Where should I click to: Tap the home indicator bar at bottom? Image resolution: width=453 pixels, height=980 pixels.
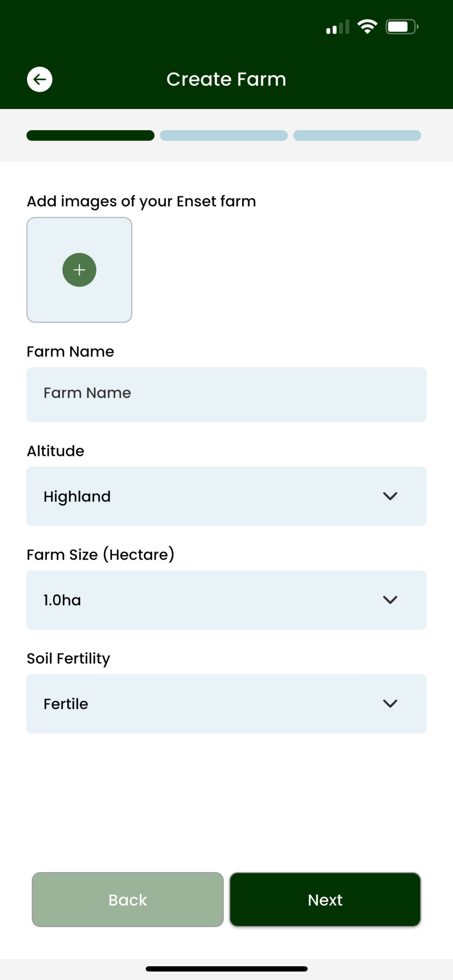(226, 969)
